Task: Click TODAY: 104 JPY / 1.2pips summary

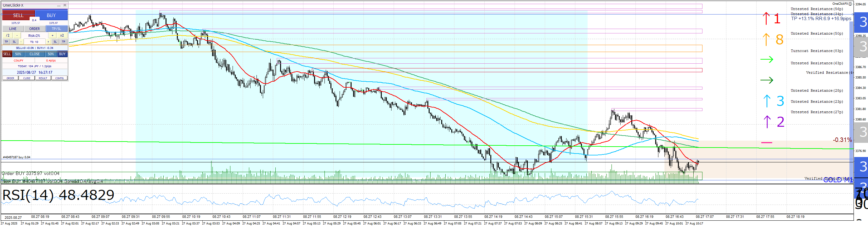Action: pos(35,66)
